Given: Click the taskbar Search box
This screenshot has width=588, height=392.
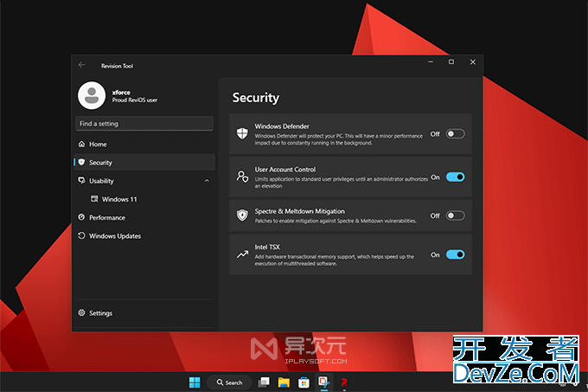Looking at the screenshot, I should tap(229, 382).
